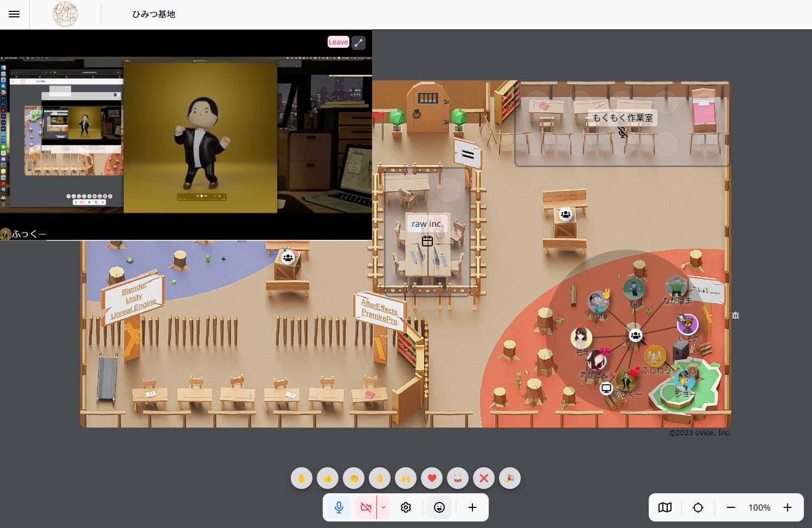Click the Blender Unity Unreal Engine signboard
812x528 pixels.
click(133, 299)
